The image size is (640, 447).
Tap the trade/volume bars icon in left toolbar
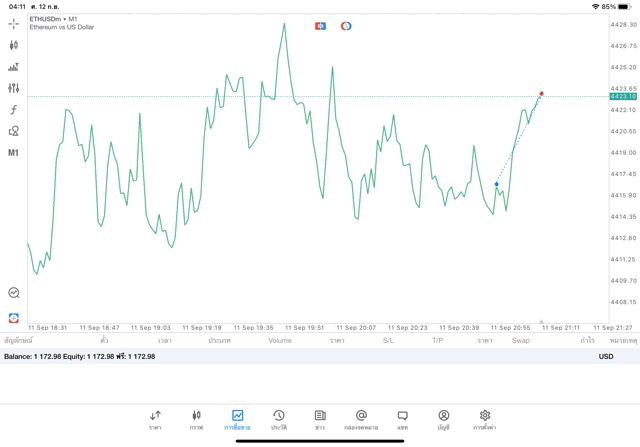pos(14,67)
